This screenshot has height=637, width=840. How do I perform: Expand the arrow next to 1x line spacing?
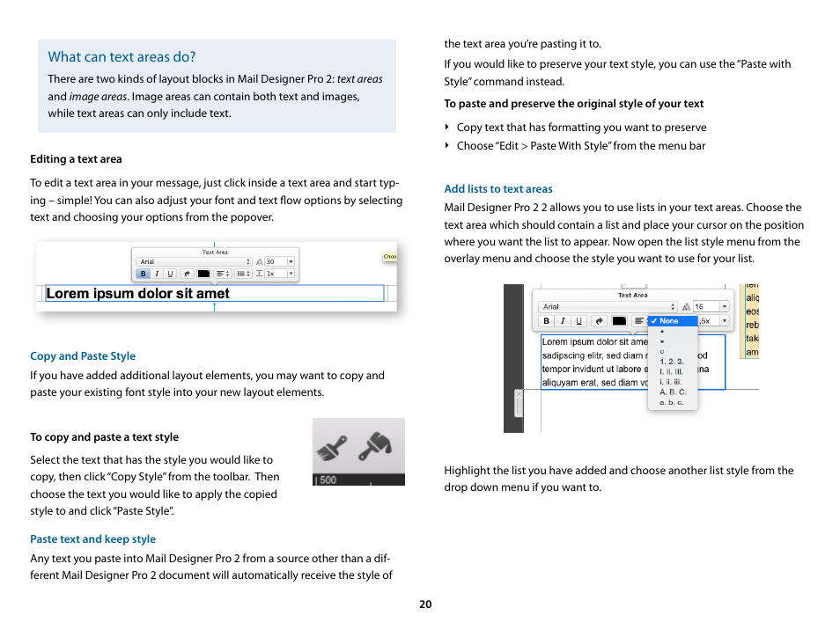291,274
